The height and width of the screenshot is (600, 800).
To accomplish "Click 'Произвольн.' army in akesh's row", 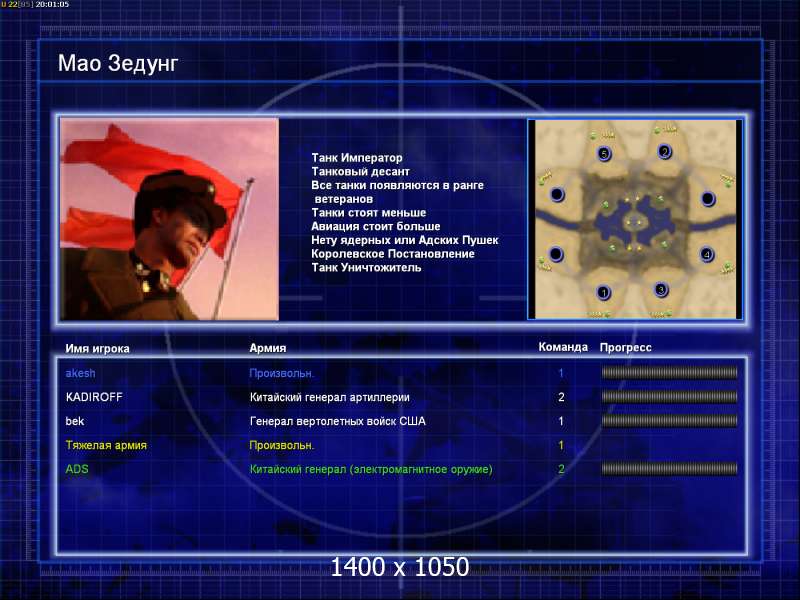I will pyautogui.click(x=282, y=373).
